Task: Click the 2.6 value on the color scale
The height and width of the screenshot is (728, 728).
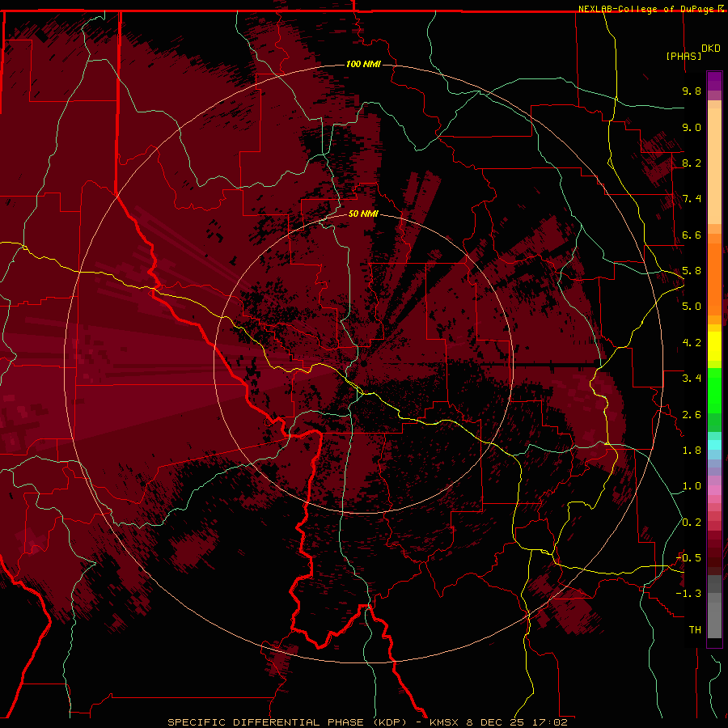Action: coord(692,415)
